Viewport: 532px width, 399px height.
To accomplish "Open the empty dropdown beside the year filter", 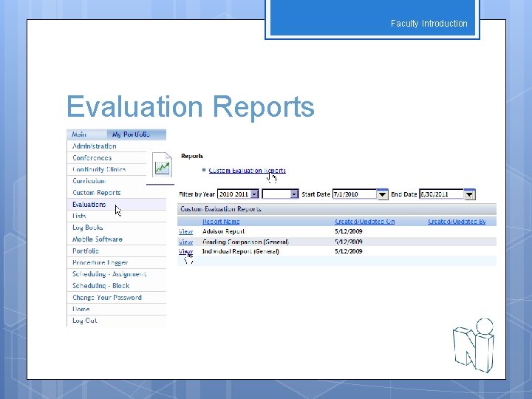I will pyautogui.click(x=280, y=194).
